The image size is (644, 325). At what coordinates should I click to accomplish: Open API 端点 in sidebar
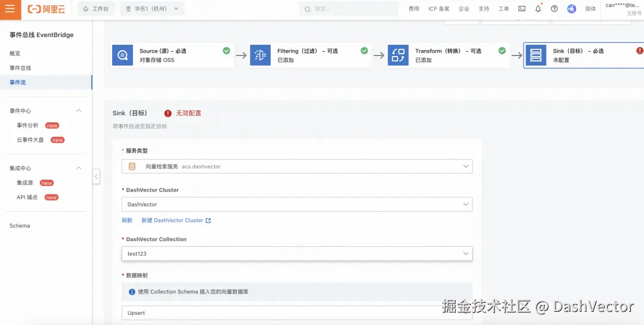click(x=27, y=197)
